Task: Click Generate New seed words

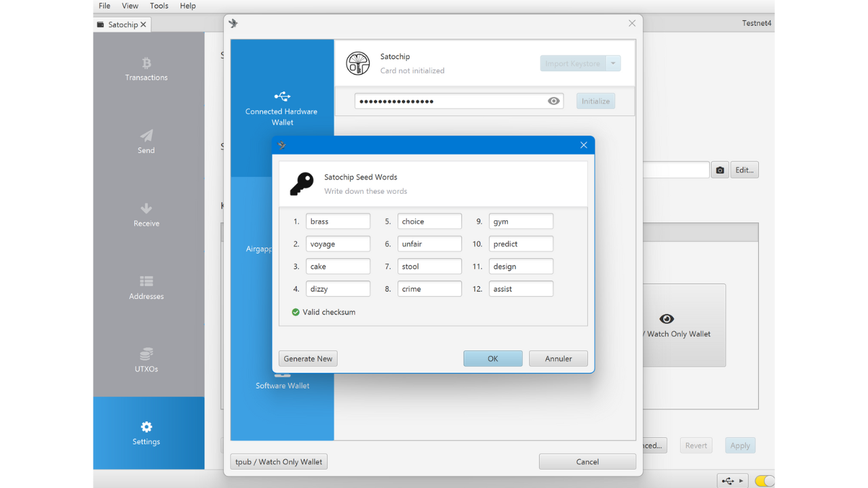Action: 308,359
